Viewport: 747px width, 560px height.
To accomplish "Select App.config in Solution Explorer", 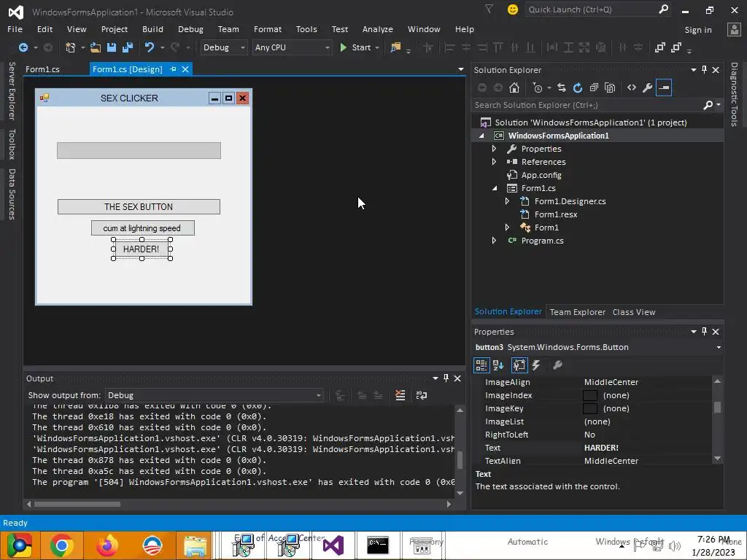I will (541, 175).
